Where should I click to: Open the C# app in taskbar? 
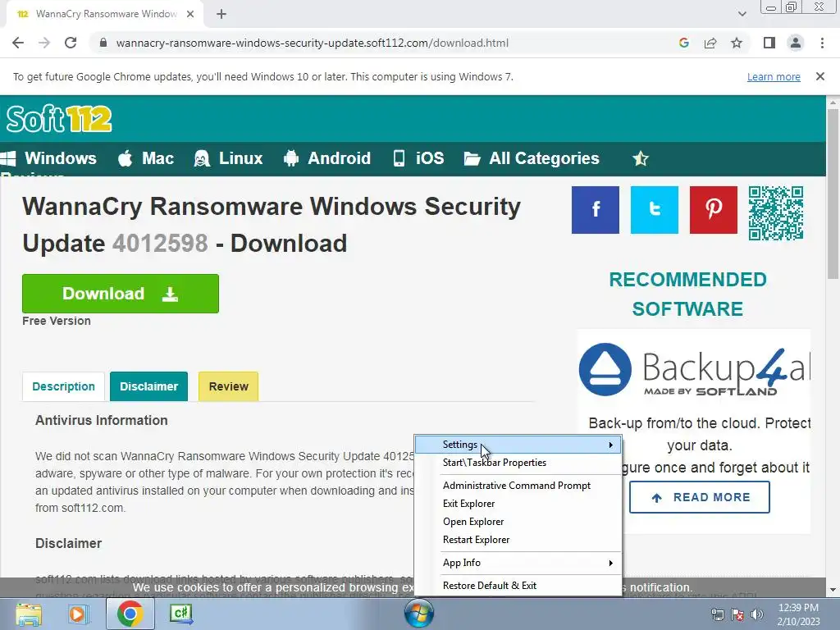pos(181,614)
